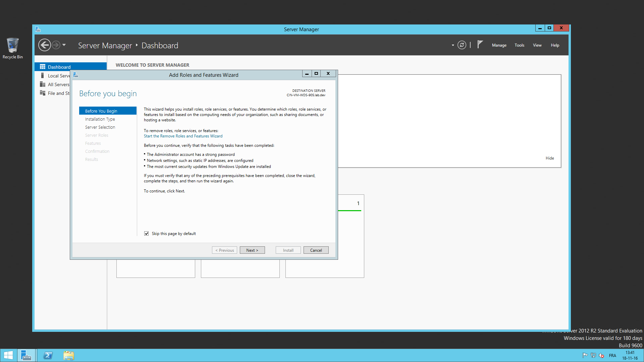
Task: Go to Before You Begin step
Action: point(108,111)
